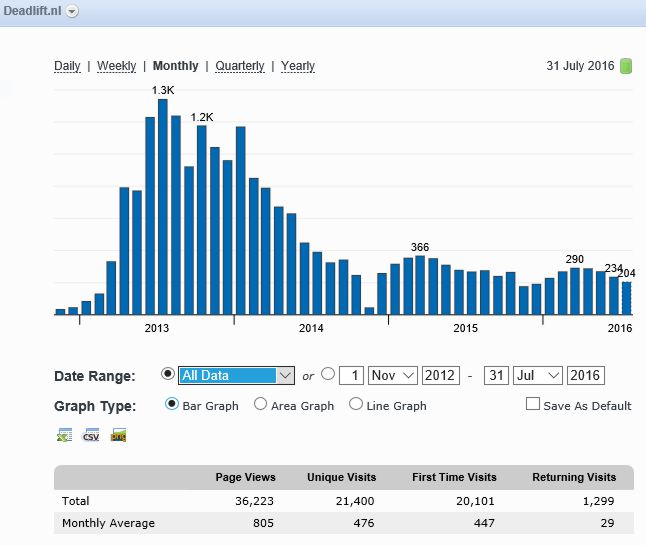Viewport: 646px width, 545px height.
Task: Click total unique visits value 21,400
Action: (355, 501)
